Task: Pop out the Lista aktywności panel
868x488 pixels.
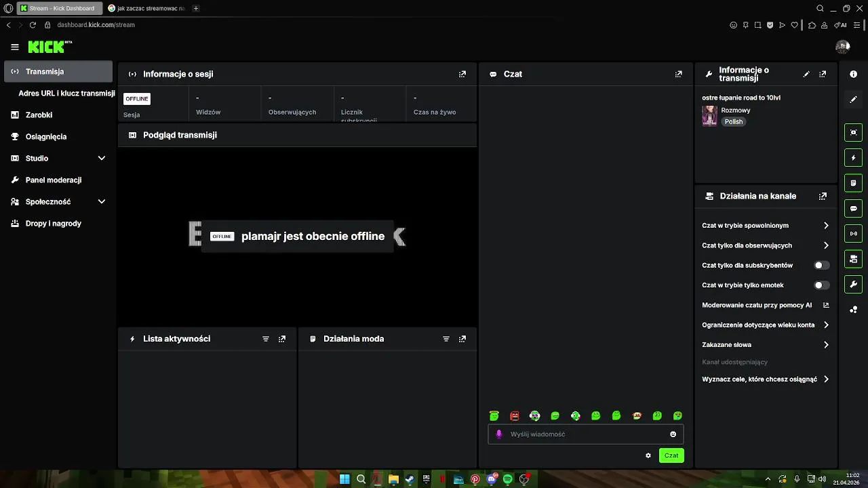Action: pos(282,339)
